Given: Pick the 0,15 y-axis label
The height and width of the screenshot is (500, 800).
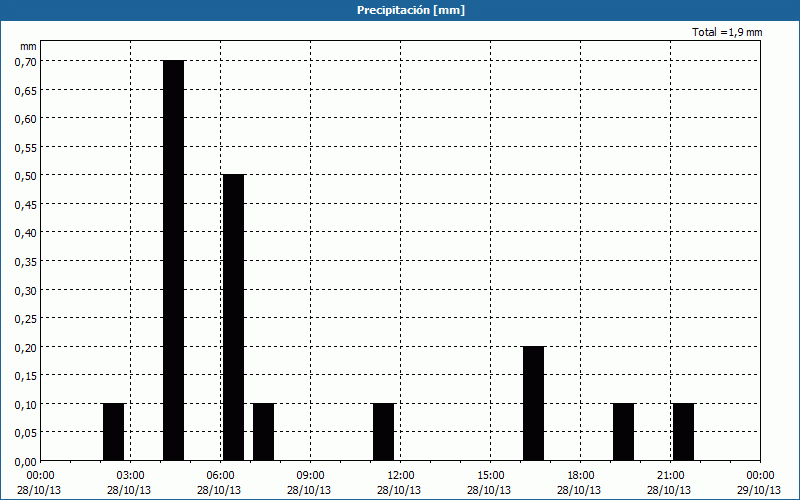Looking at the screenshot, I should point(25,376).
